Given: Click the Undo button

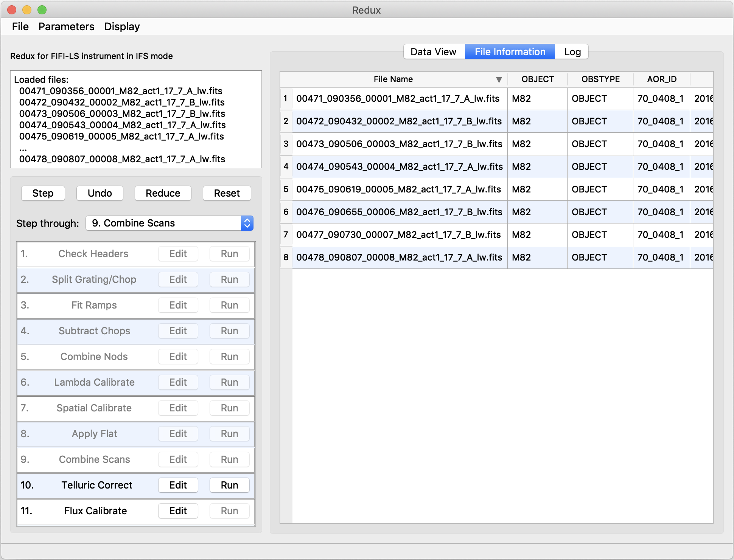Looking at the screenshot, I should (100, 193).
